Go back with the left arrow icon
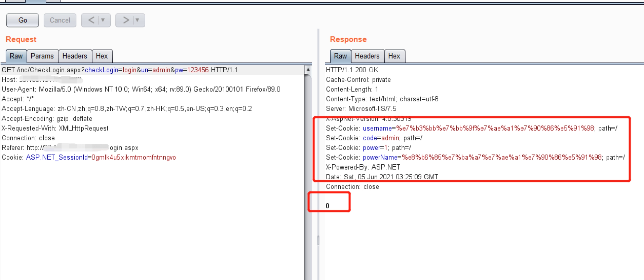 click(x=91, y=20)
